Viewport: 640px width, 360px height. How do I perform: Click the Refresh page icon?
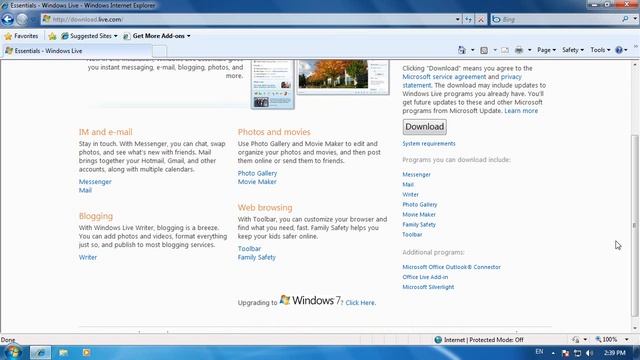[x=469, y=19]
